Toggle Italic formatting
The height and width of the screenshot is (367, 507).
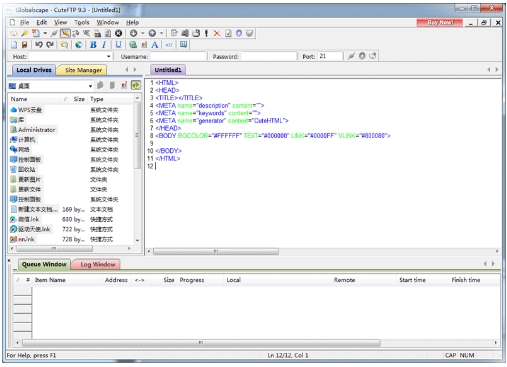tap(104, 45)
